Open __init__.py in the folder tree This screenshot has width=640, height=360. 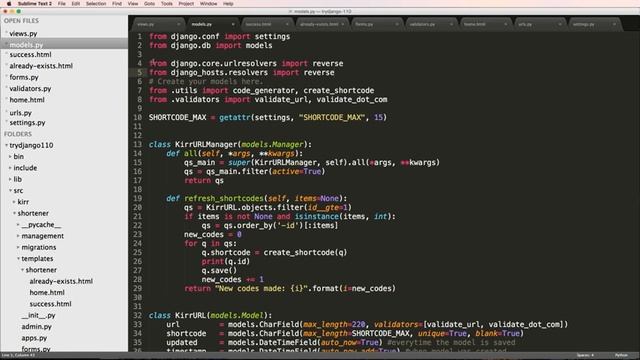(x=38, y=315)
